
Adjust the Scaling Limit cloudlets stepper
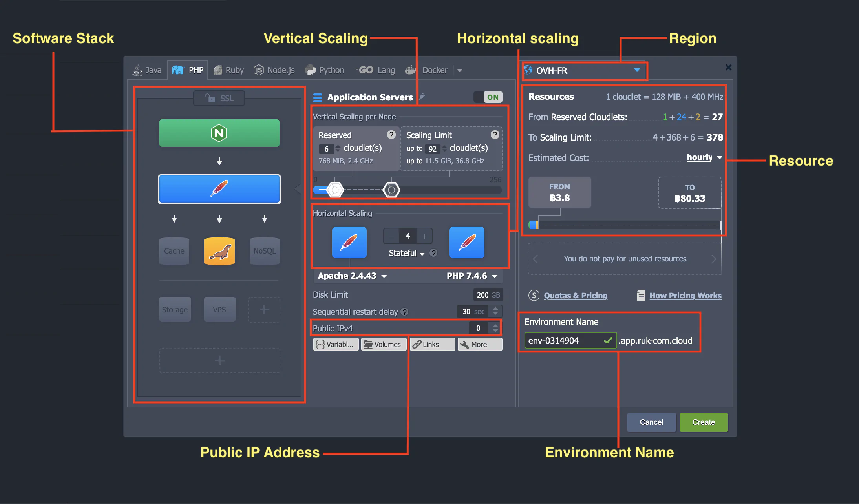tap(444, 149)
